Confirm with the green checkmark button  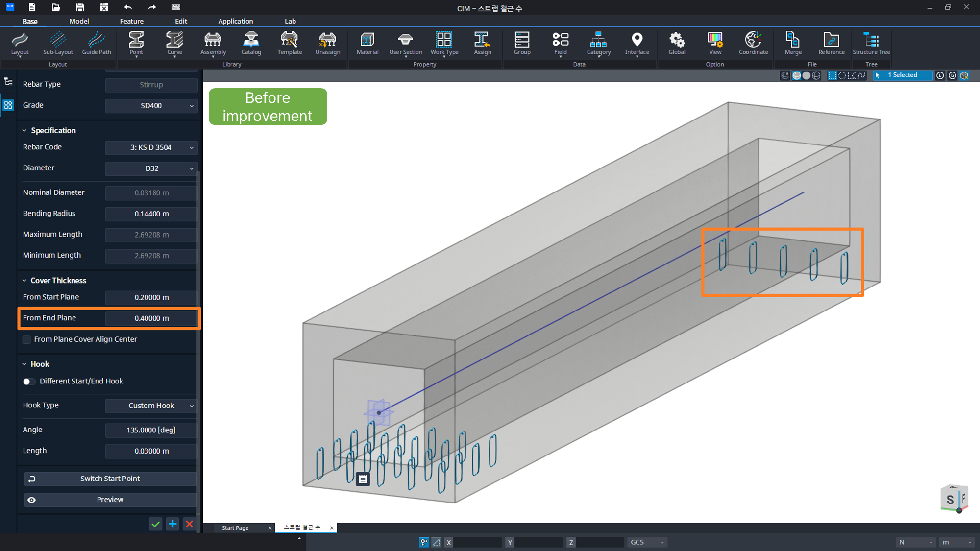155,524
